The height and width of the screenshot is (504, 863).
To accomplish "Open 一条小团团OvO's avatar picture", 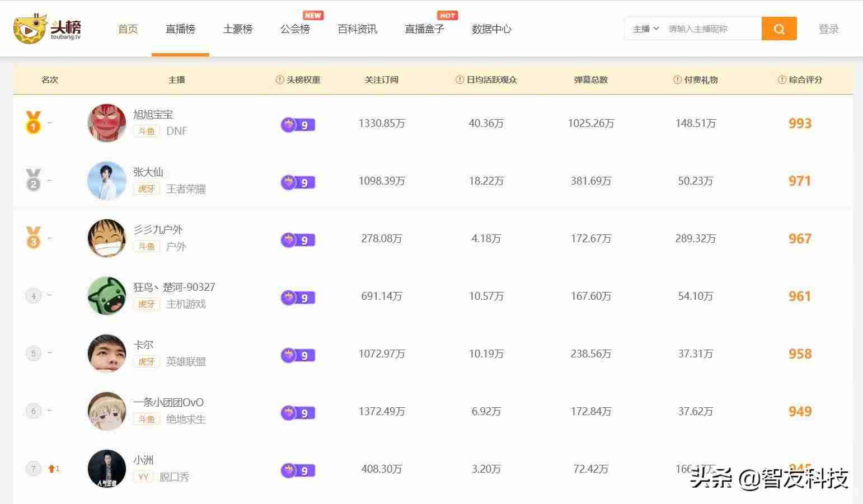I will [x=107, y=411].
